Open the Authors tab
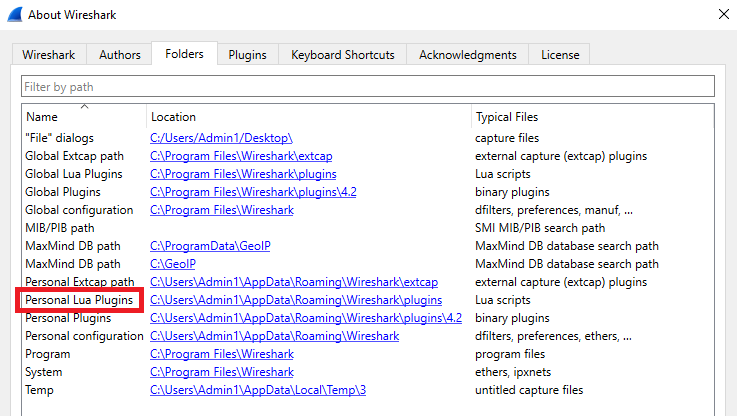This screenshot has height=416, width=737. click(x=119, y=55)
